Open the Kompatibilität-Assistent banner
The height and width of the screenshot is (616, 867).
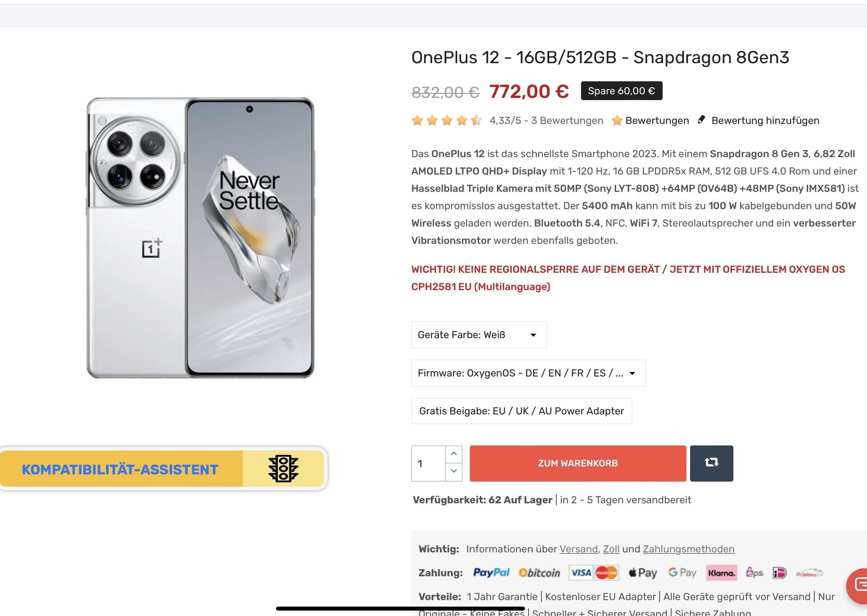tap(120, 469)
